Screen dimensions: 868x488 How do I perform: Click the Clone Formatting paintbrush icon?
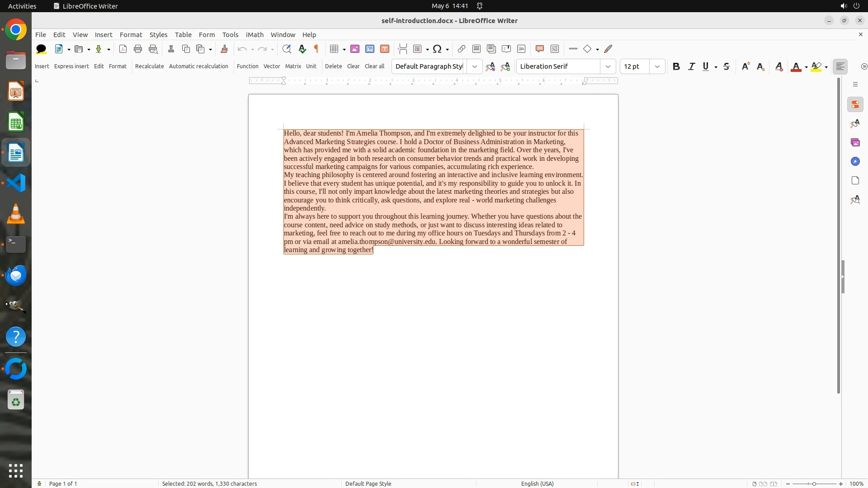(x=224, y=49)
